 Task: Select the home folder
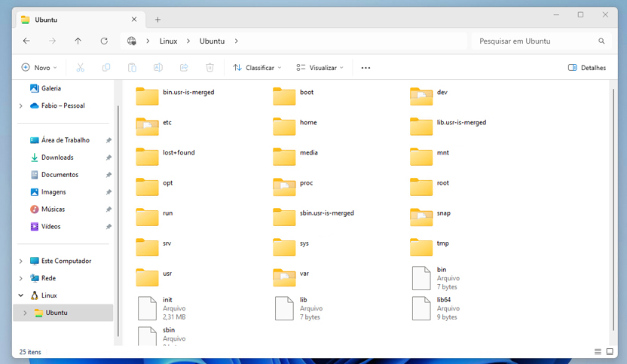[x=295, y=127]
